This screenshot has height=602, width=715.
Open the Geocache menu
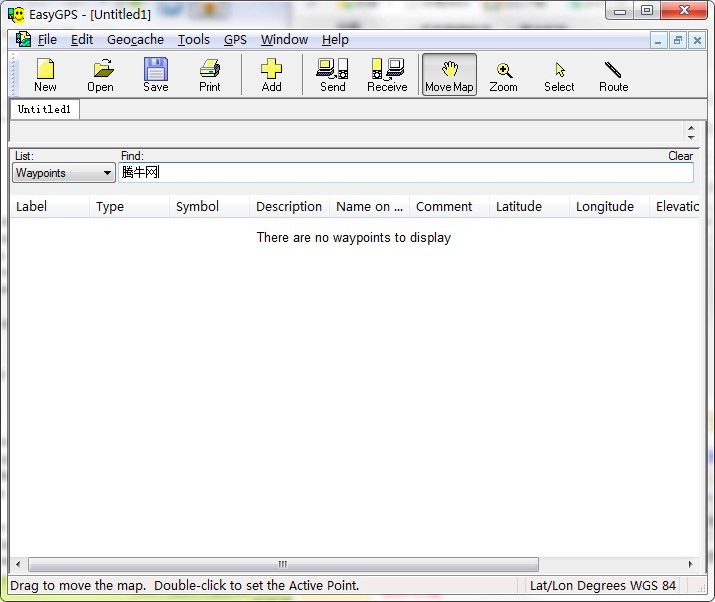pyautogui.click(x=135, y=40)
